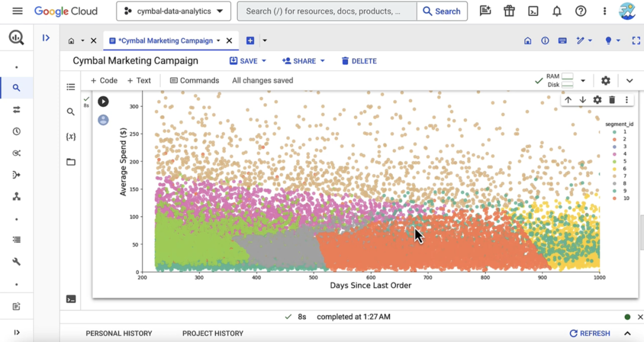Switch to the PERSONAL HISTORY tab
This screenshot has height=342, width=644.
click(119, 334)
